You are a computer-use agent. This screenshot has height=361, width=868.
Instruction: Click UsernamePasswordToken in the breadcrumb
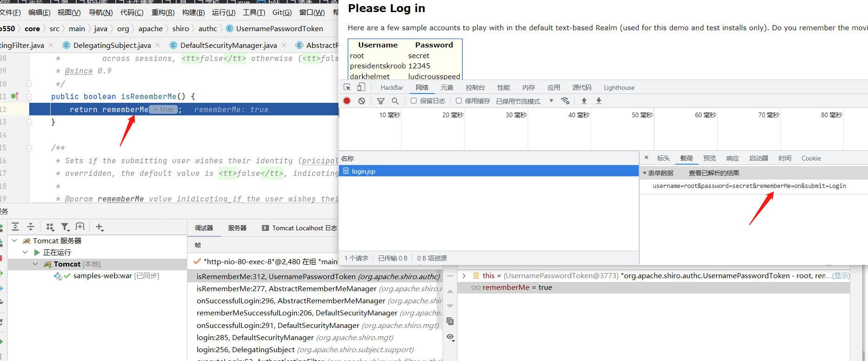(279, 28)
